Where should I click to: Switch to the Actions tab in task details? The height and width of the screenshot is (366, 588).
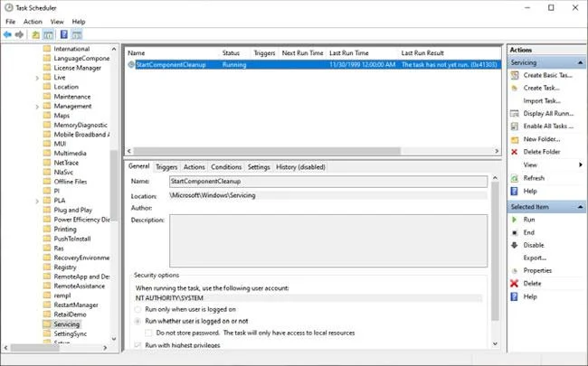[194, 167]
